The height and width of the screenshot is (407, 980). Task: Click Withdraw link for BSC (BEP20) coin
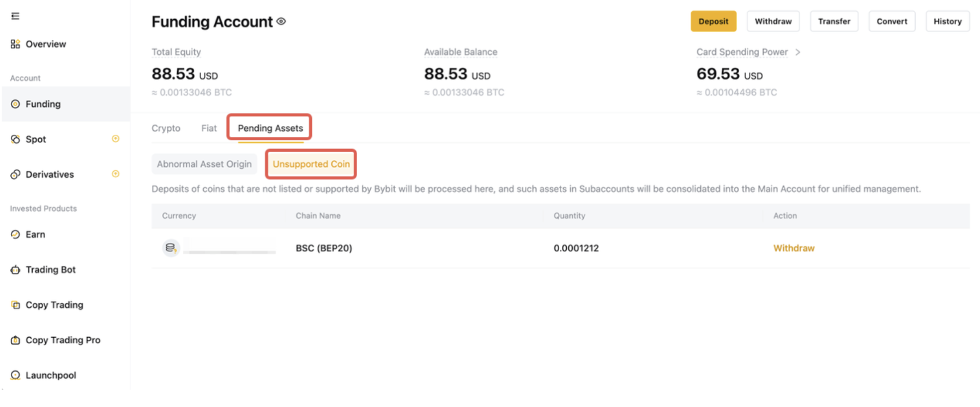794,248
